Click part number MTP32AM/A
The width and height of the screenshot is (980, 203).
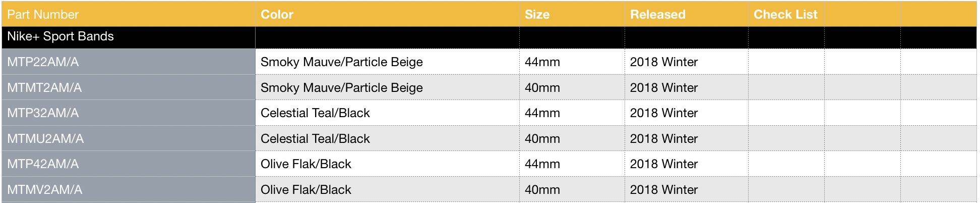coord(43,113)
